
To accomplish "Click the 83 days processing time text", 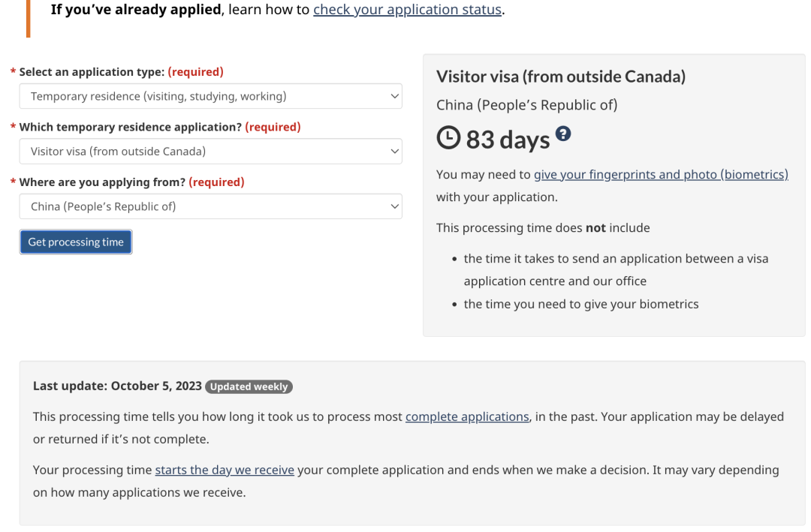I will [508, 139].
